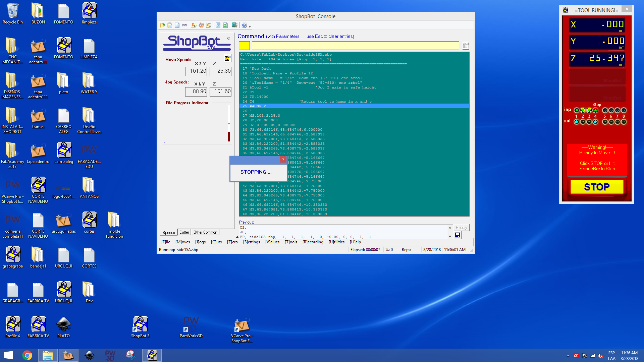This screenshot has height=362, width=644.
Task: Open the [C]uts menu
Action: click(216, 242)
